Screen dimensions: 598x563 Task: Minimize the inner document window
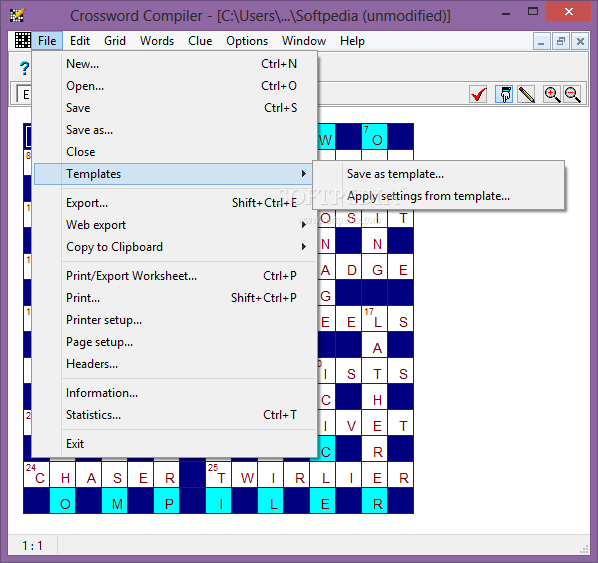(x=541, y=41)
